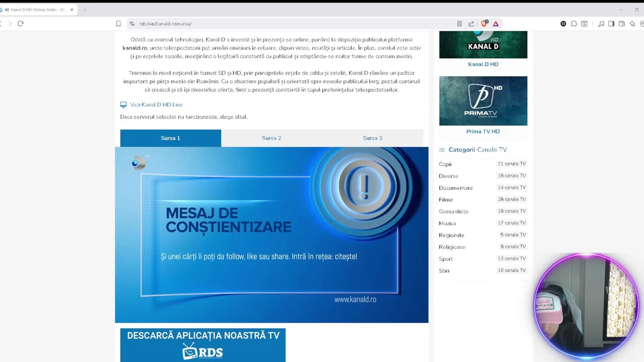Open the Vezi Kanal D HD Live link
The width and height of the screenshot is (644, 362).
tap(156, 105)
